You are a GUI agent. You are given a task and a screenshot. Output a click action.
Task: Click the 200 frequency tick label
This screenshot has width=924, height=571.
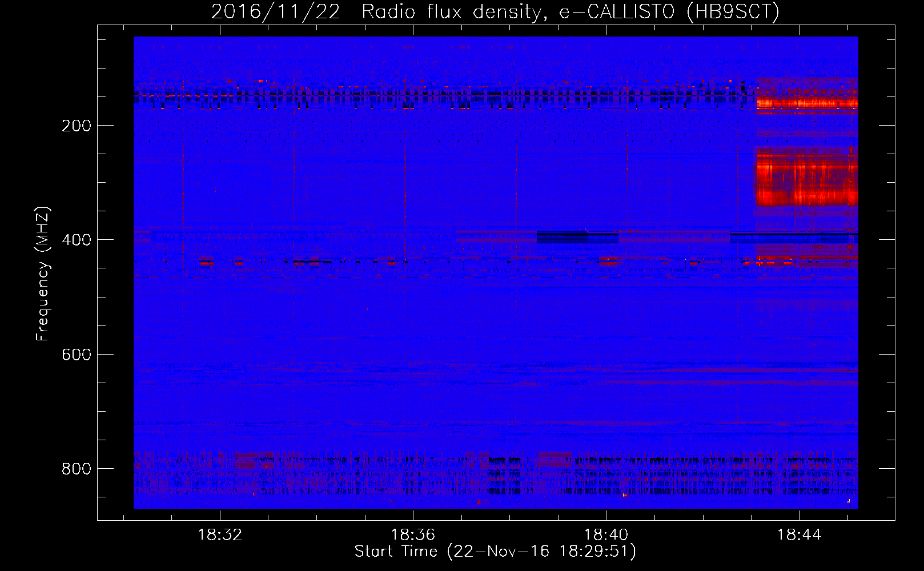[x=77, y=126]
